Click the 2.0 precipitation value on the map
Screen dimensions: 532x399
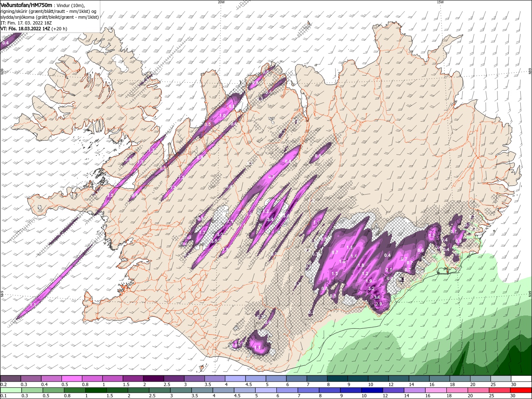(x=389, y=270)
